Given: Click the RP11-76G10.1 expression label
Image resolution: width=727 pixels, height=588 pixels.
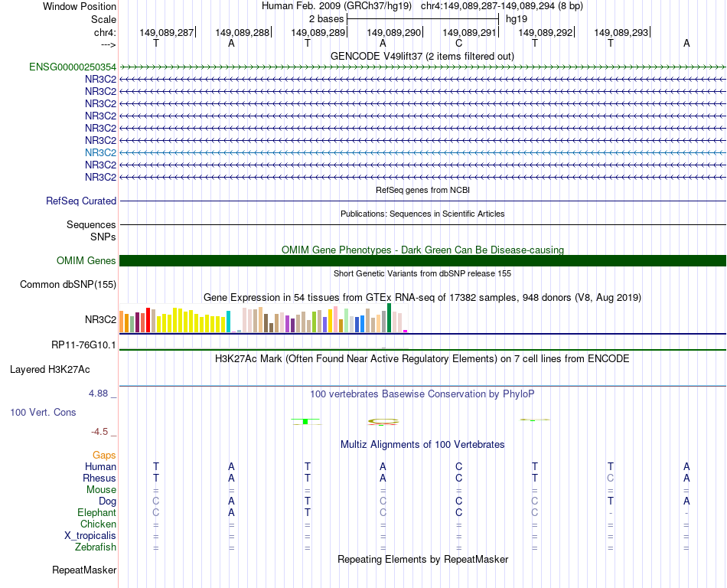Looking at the screenshot, I should [83, 345].
